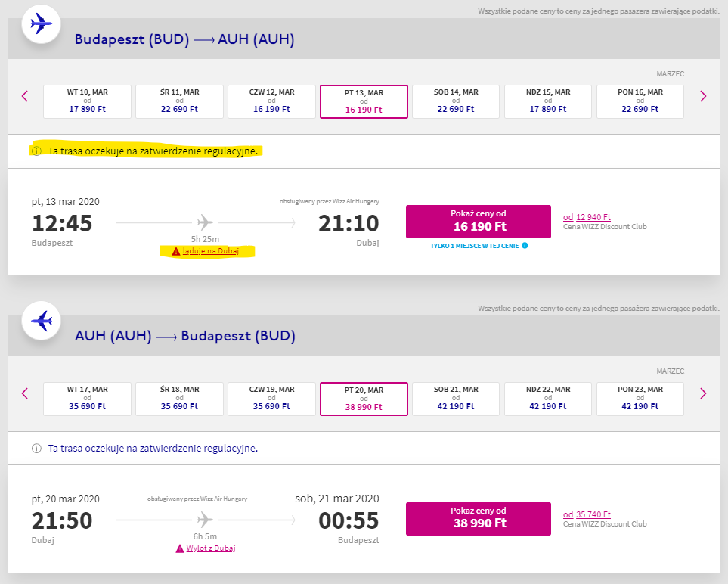Select NDZ 22, MAR return date tab
Viewport: 728px width, 584px height.
pos(548,399)
